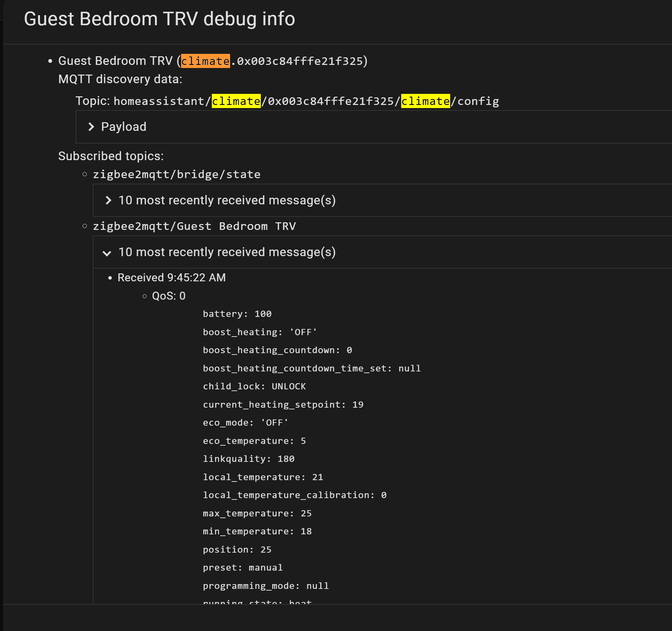Click first yellow-highlighted 'climate' in topic
This screenshot has width=672, height=631.
click(236, 101)
